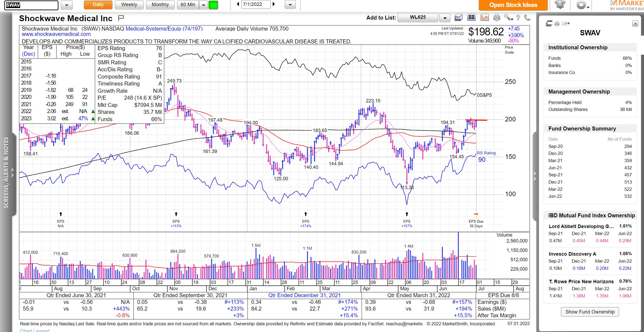
Task: Click the Show Fund Ownership button
Action: coord(590,312)
